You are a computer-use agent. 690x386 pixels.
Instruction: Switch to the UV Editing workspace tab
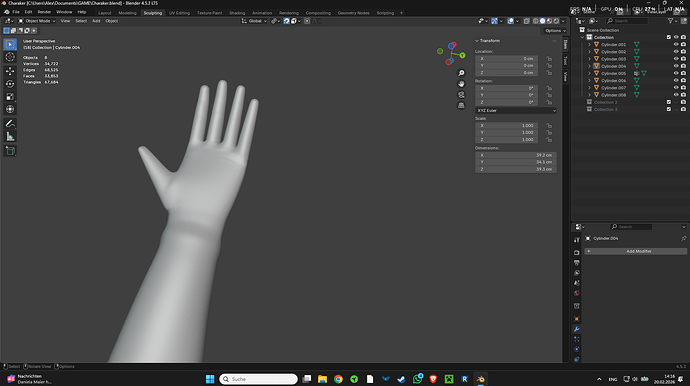(179, 13)
